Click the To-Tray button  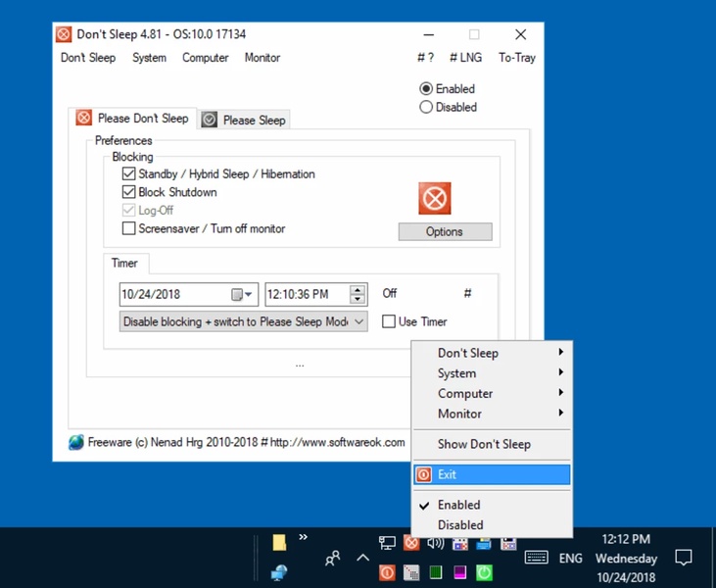point(516,58)
